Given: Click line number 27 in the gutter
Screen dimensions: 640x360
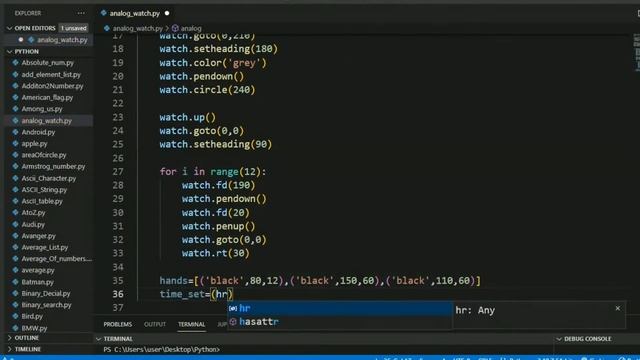Looking at the screenshot, I should 118,172.
